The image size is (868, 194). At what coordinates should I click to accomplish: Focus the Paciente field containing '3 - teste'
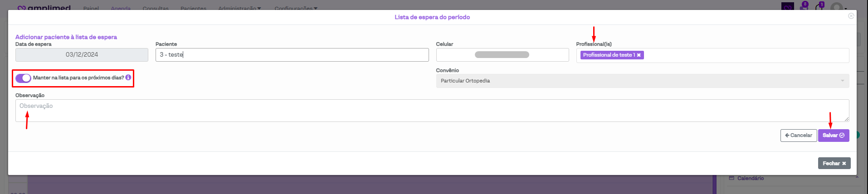point(292,55)
